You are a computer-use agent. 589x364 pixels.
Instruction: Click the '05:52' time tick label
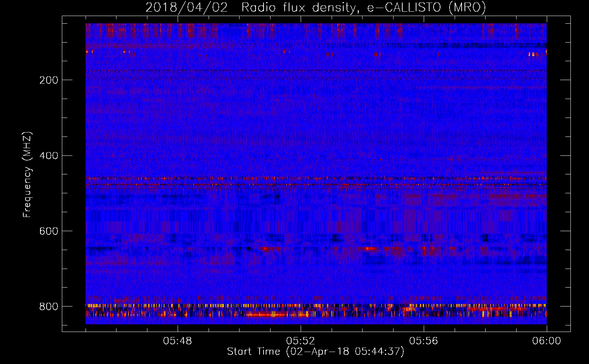coord(301,341)
